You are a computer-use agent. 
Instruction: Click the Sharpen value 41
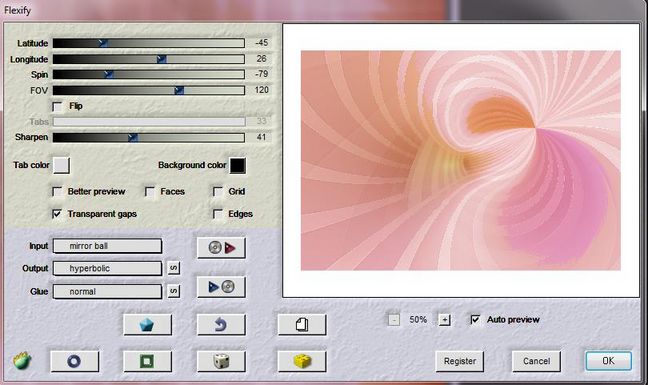(x=261, y=137)
